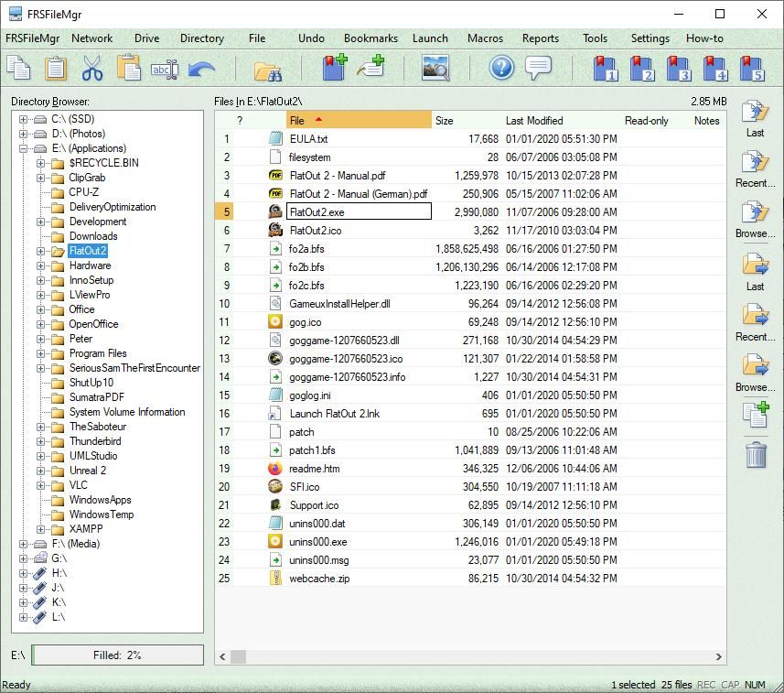Click the paste clipboard icon
This screenshot has width=784, height=693.
[56, 69]
